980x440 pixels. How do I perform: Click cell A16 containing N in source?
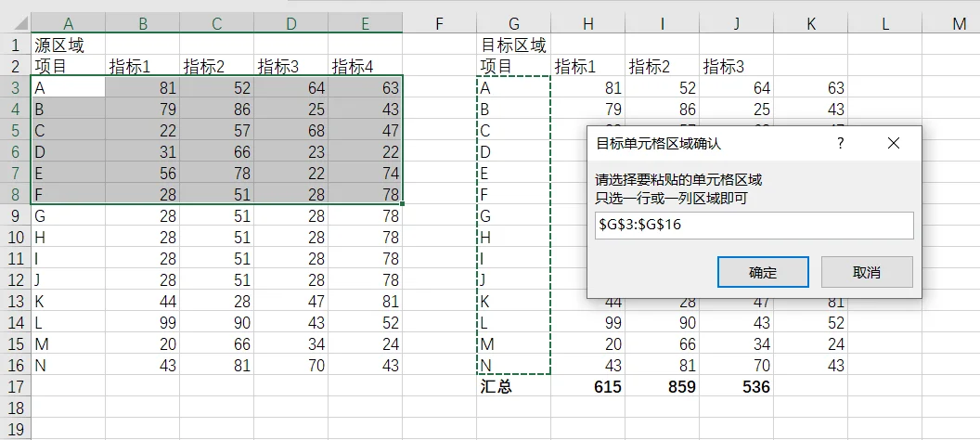pos(68,365)
